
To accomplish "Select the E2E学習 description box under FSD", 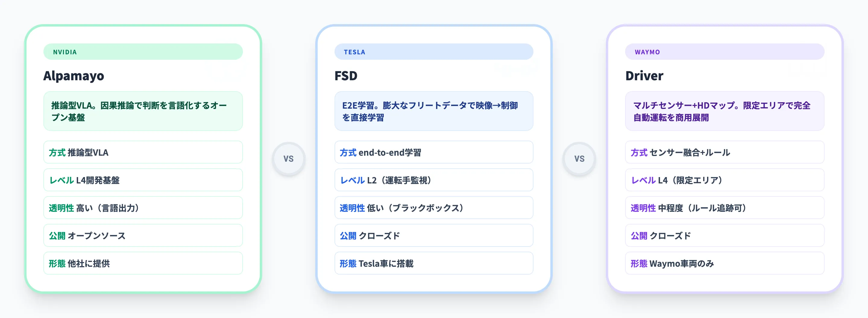I will pos(434,111).
